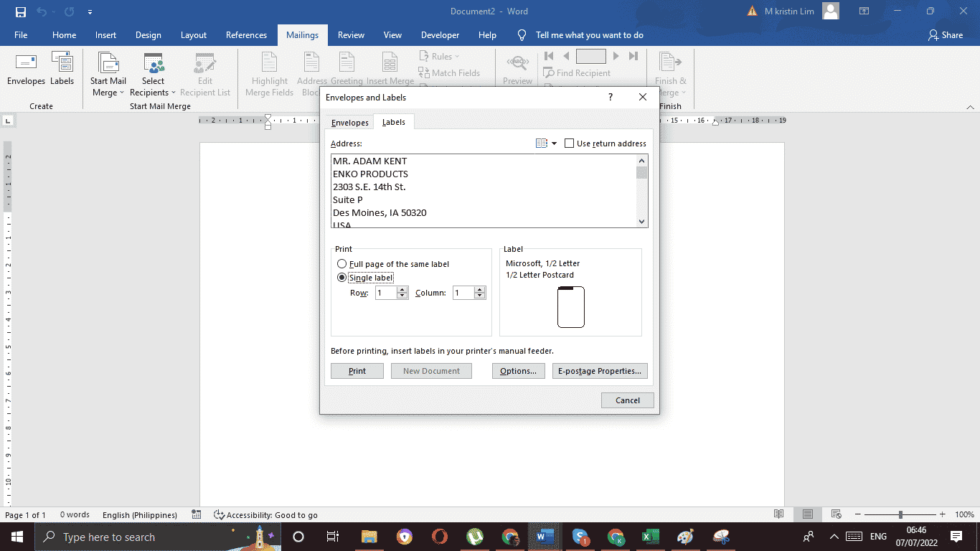
Task: Increase the Row spinner value
Action: pyautogui.click(x=402, y=290)
